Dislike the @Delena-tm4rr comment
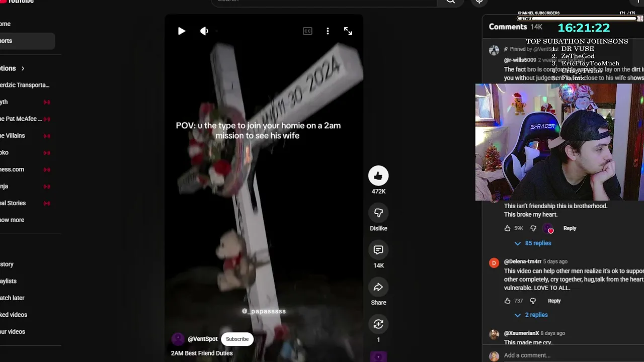The image size is (644, 362). 533,301
